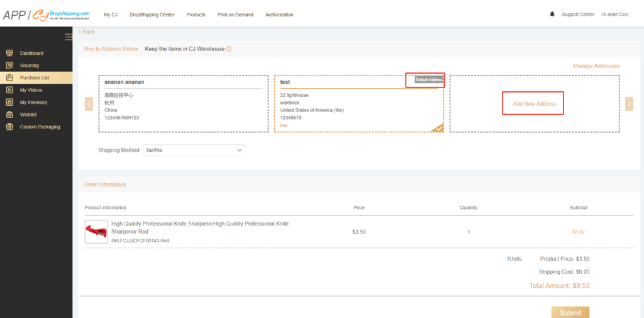The image size is (644, 318).
Task: Open the Shipping Method dropdown
Action: [194, 150]
